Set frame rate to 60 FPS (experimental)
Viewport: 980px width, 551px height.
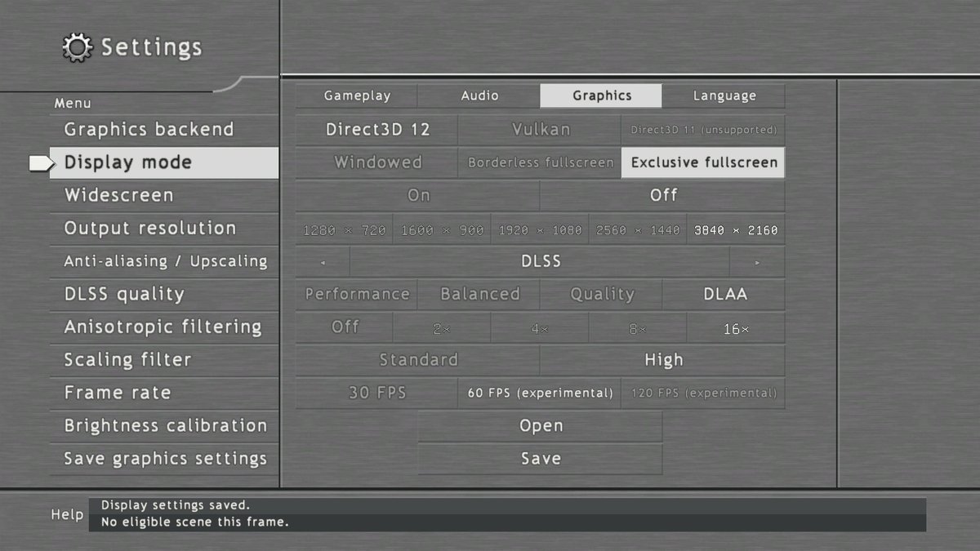[x=541, y=393]
